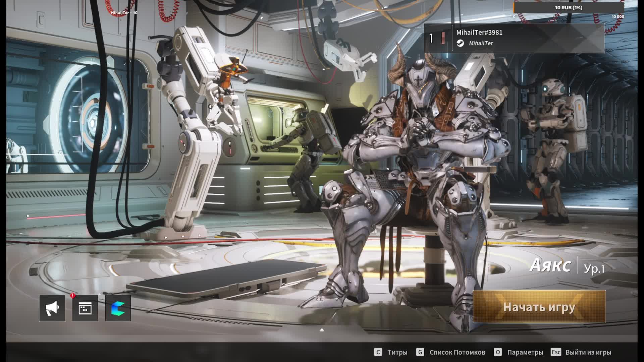Image resolution: width=644 pixels, height=362 pixels.
Task: Open Титры credits
Action: coord(397,352)
